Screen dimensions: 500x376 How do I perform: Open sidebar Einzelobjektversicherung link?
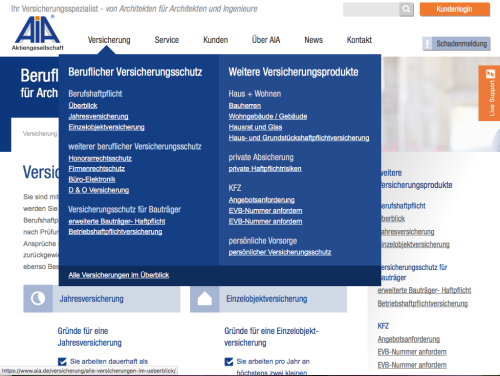[x=415, y=244]
